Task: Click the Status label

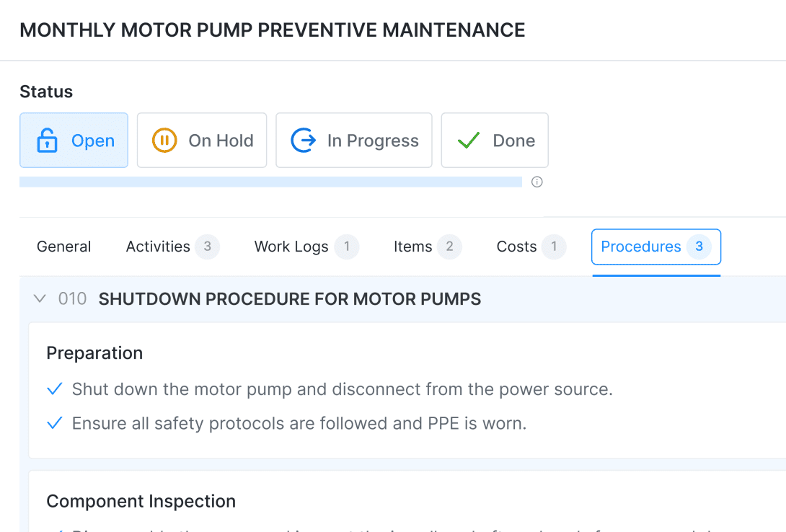Action: [46, 92]
